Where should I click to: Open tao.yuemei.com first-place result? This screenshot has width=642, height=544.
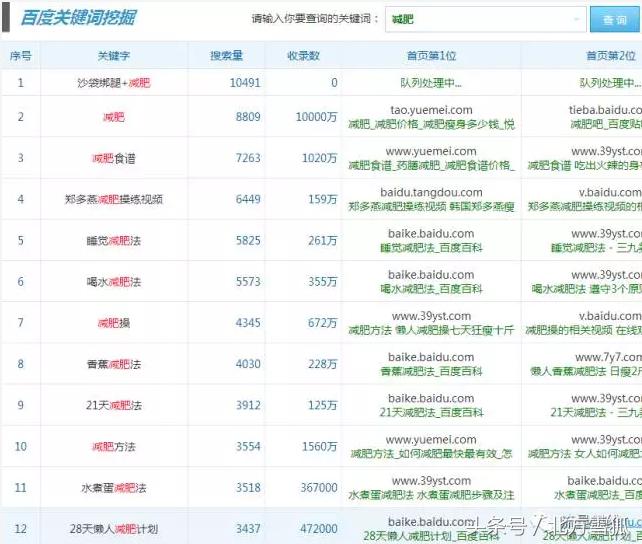pos(431,110)
